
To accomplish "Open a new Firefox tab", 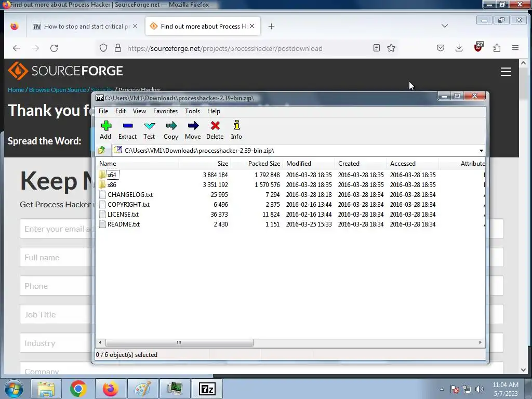I will click(x=271, y=26).
